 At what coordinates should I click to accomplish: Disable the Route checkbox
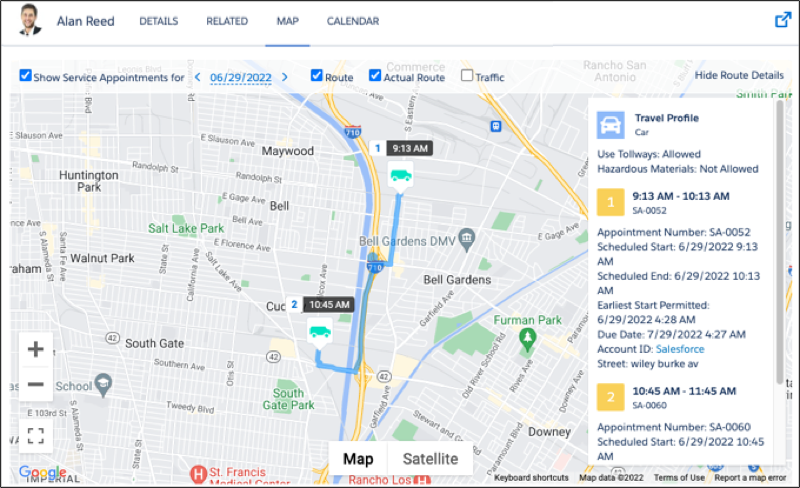[x=317, y=76]
